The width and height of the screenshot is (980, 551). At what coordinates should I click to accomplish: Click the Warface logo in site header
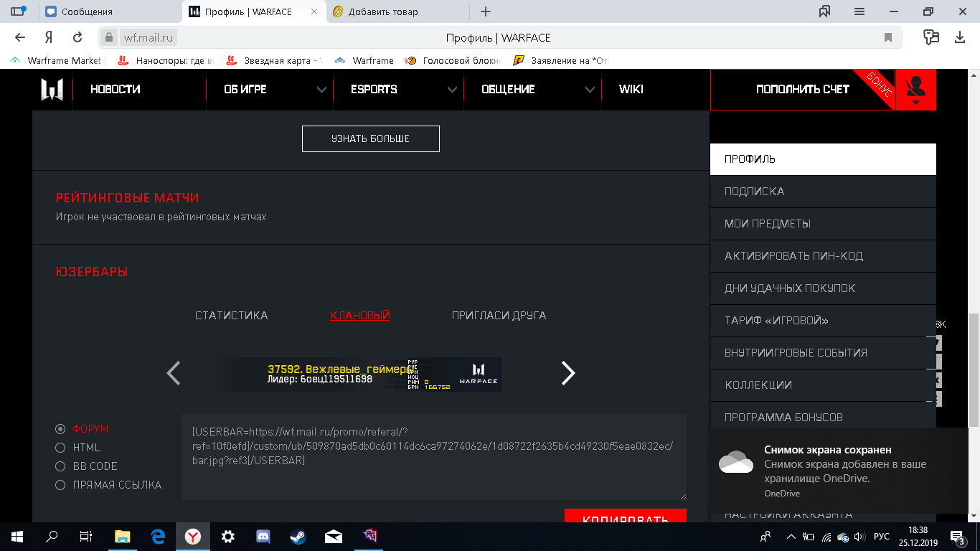[x=52, y=90]
